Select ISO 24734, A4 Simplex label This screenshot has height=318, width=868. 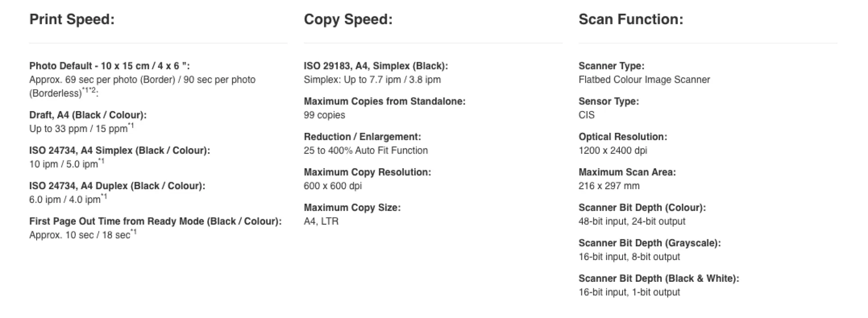119,151
